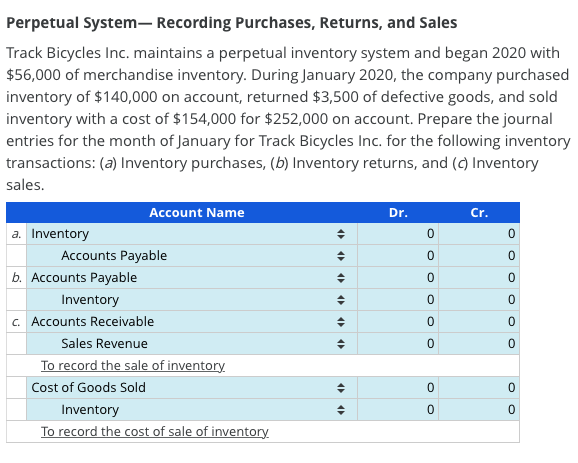This screenshot has height=463, width=578.
Task: Open the Accounts Receivable dropdown in row c
Action: 192,321
